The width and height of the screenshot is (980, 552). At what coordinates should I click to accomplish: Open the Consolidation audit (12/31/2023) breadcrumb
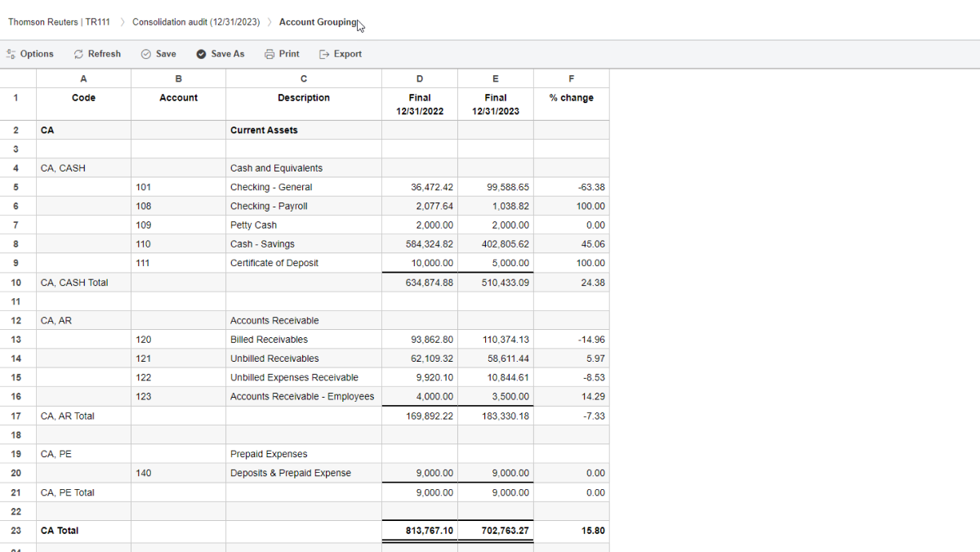point(196,22)
